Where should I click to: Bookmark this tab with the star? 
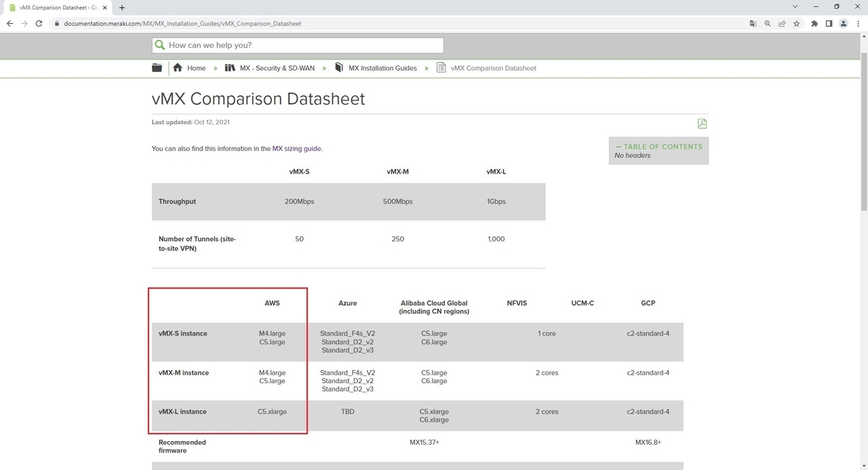[x=796, y=23]
